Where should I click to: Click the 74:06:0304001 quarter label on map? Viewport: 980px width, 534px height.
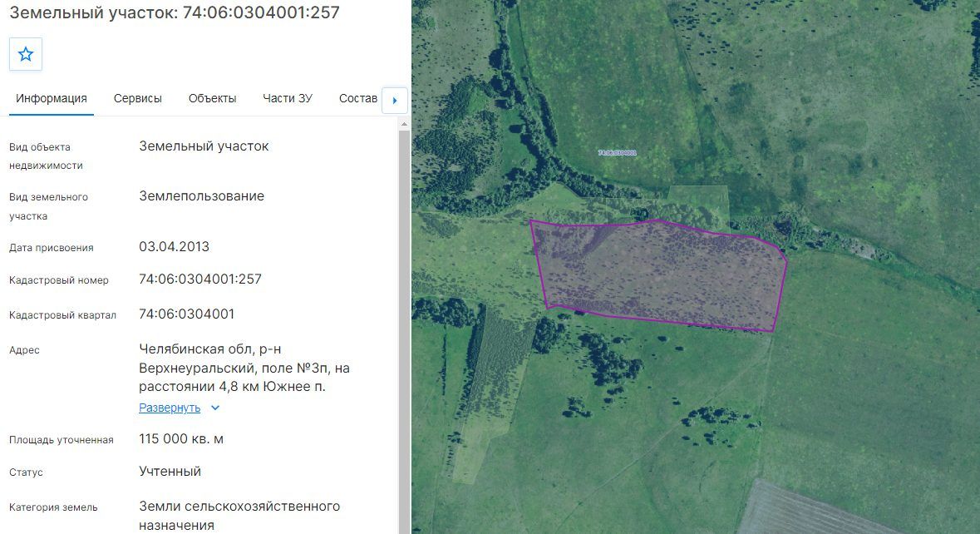(617, 152)
